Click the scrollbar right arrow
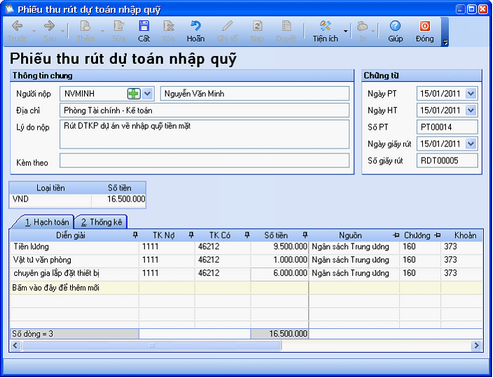 [477, 346]
